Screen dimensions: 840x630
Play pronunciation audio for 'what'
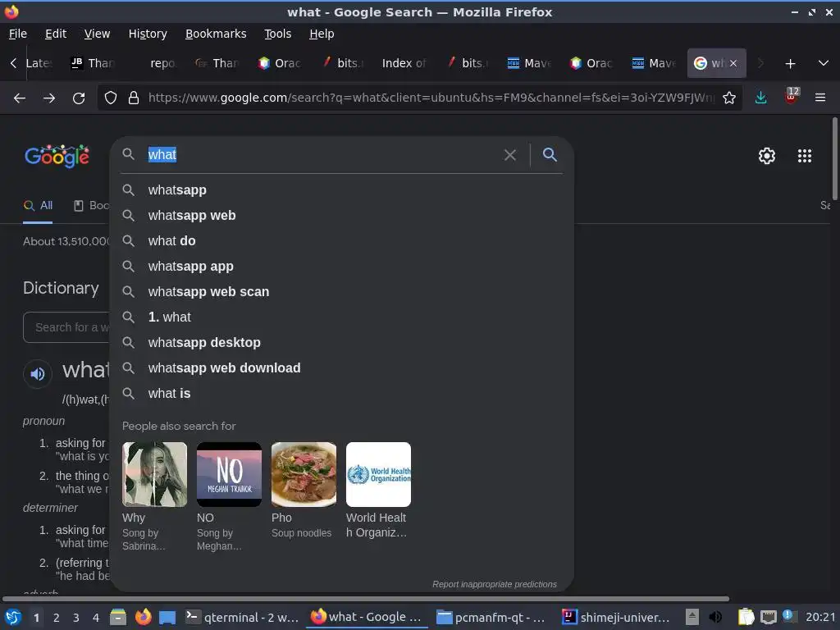click(x=38, y=374)
